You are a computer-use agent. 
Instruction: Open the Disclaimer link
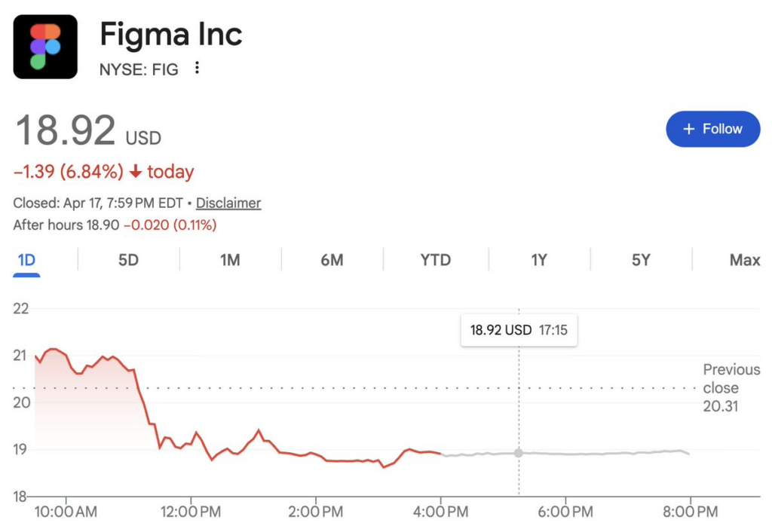(228, 203)
